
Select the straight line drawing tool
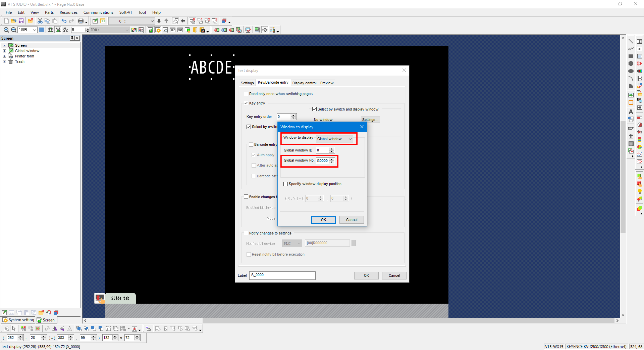(x=631, y=41)
